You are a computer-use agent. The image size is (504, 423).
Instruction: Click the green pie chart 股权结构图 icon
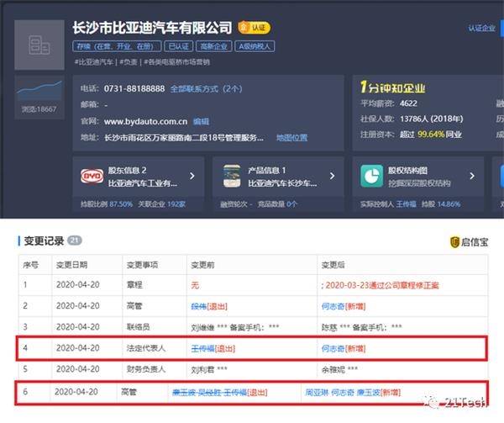pos(371,176)
